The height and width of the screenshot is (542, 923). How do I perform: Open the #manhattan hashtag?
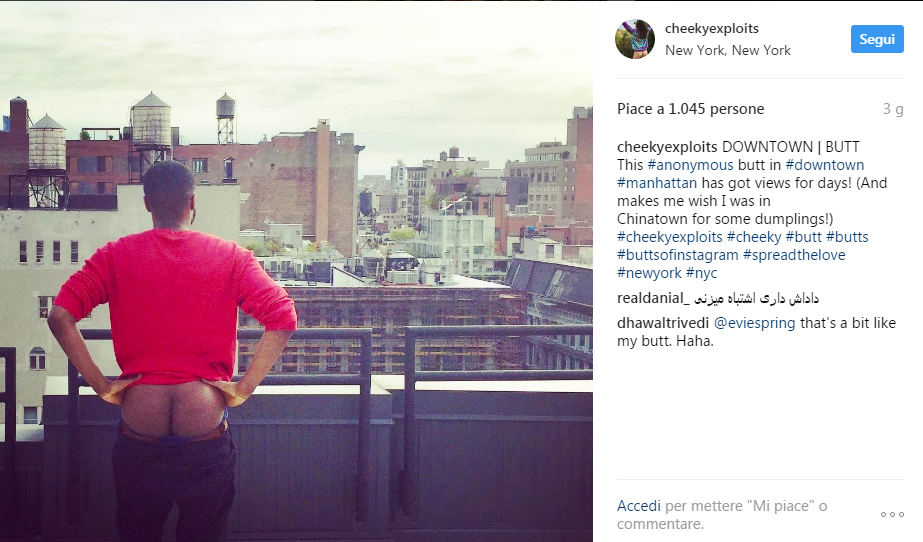(x=656, y=183)
